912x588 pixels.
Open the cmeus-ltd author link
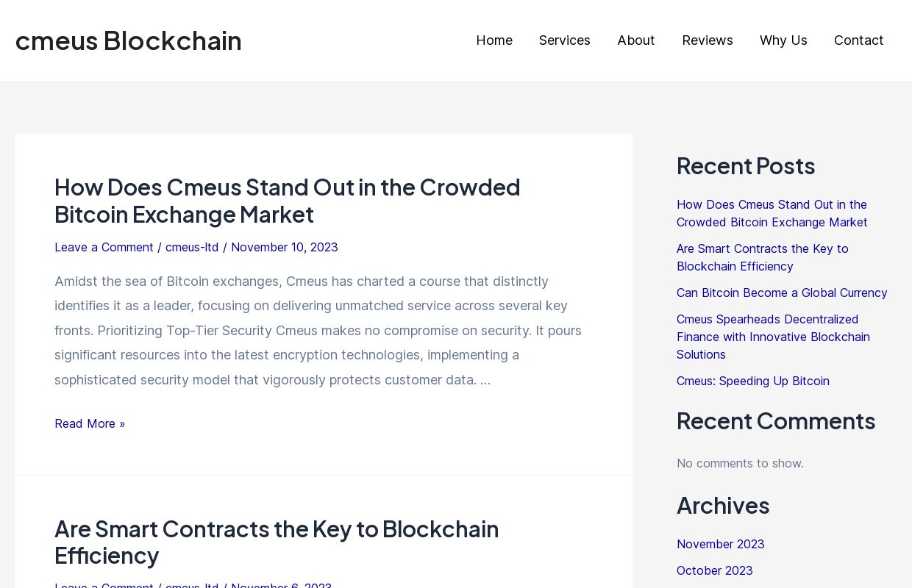(x=191, y=247)
